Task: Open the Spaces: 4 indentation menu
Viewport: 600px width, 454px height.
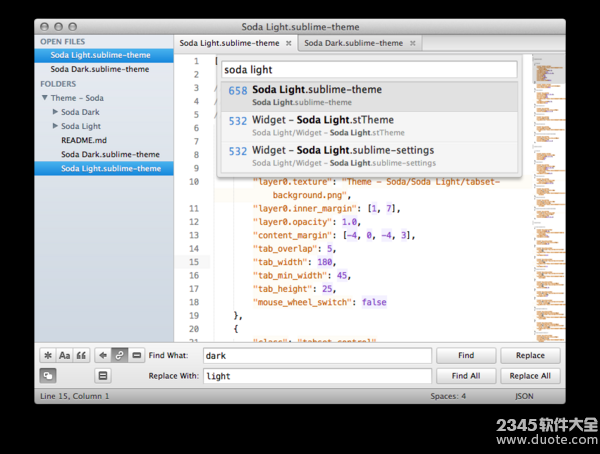Action: pyautogui.click(x=448, y=396)
